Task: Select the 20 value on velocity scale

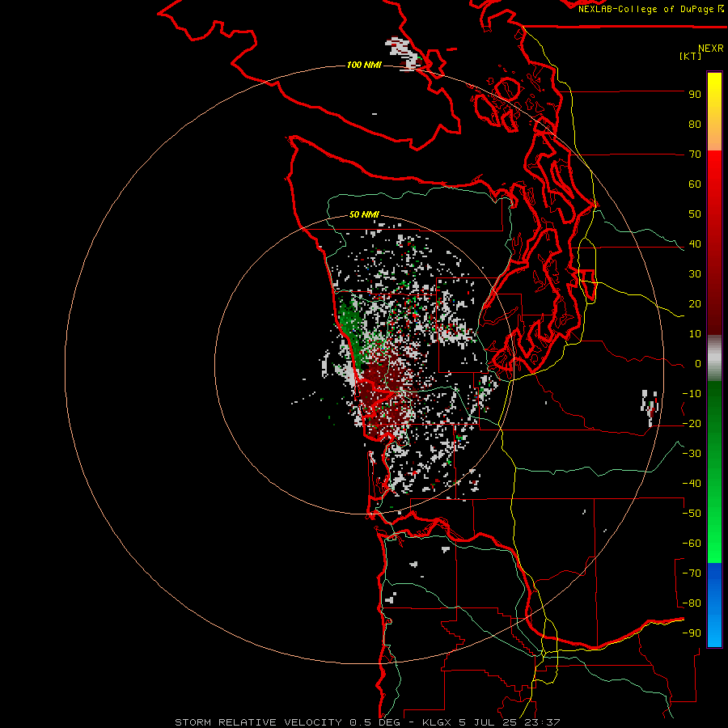Action: coord(695,303)
